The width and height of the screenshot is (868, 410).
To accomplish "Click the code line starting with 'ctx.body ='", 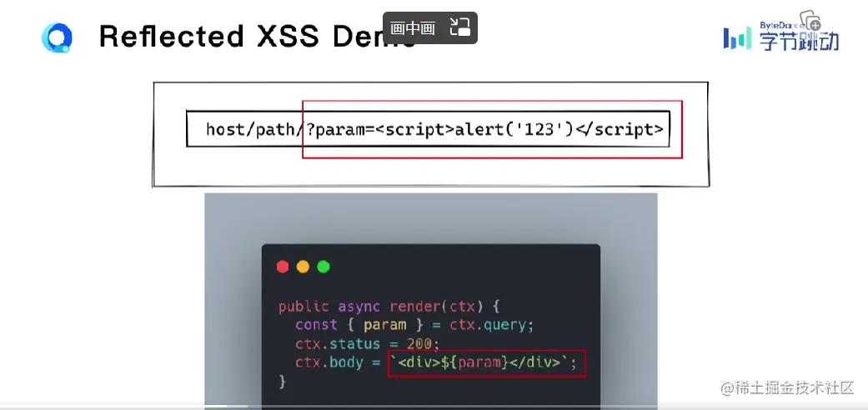I will point(435,363).
